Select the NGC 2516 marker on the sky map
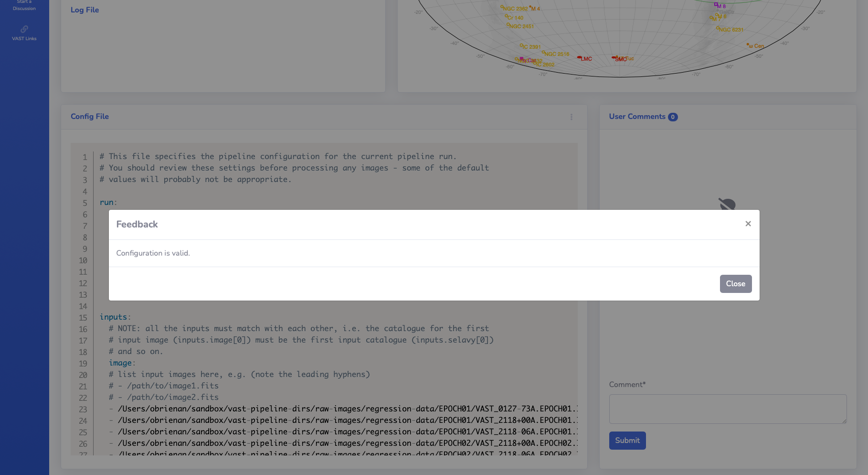The height and width of the screenshot is (475, 868). click(x=544, y=54)
